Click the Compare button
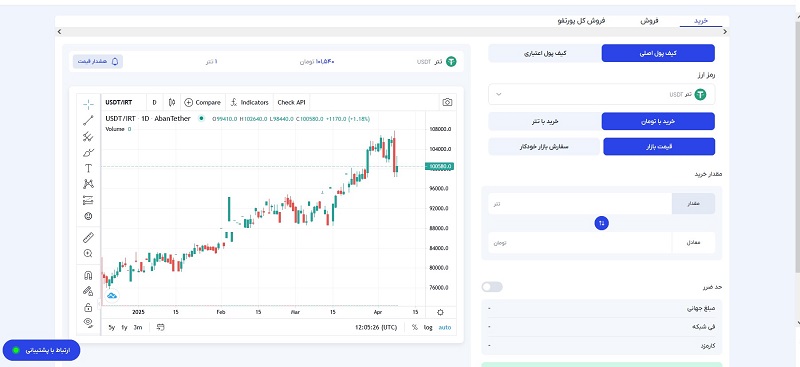Viewport: 800px width, 367px height. tap(203, 102)
